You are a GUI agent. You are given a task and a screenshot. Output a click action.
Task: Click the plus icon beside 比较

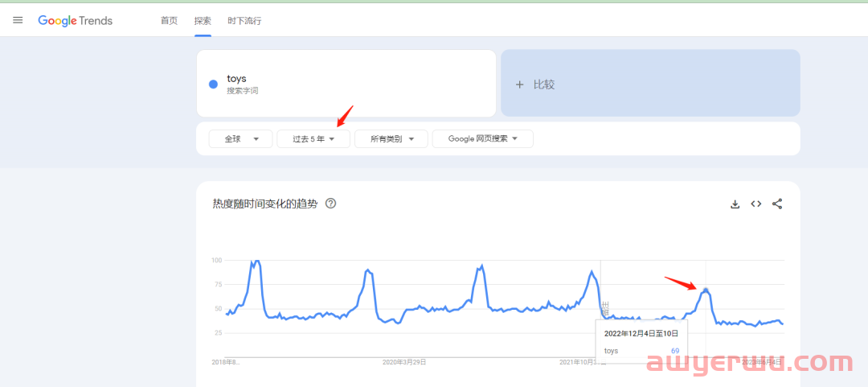click(519, 84)
